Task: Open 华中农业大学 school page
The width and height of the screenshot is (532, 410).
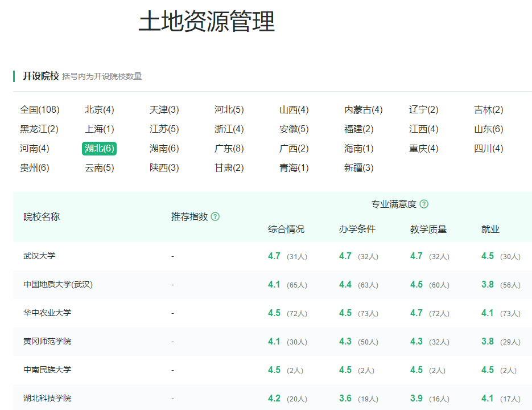Action: click(x=47, y=313)
